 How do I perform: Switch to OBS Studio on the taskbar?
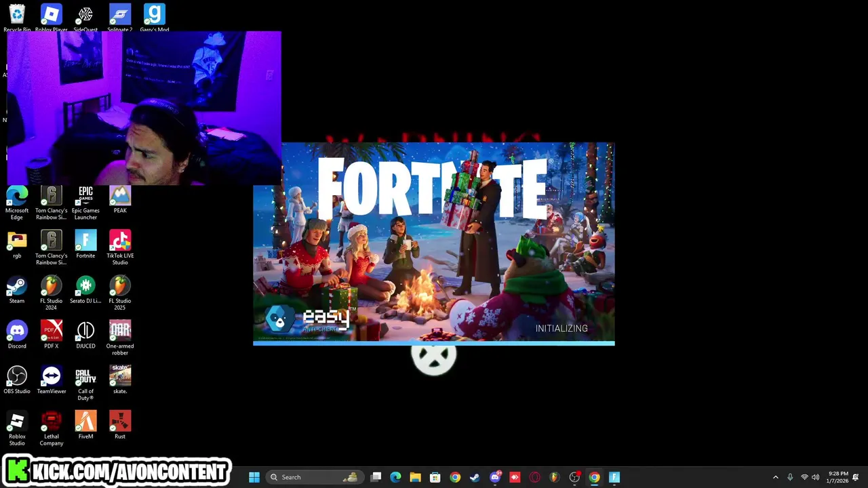574,477
